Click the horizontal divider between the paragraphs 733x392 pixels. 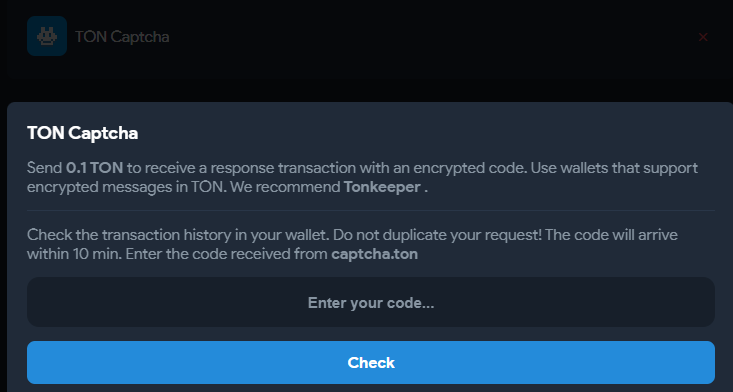pos(371,211)
